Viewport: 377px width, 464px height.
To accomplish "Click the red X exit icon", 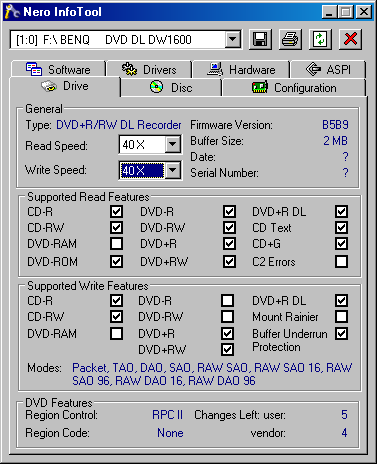I will 350,40.
